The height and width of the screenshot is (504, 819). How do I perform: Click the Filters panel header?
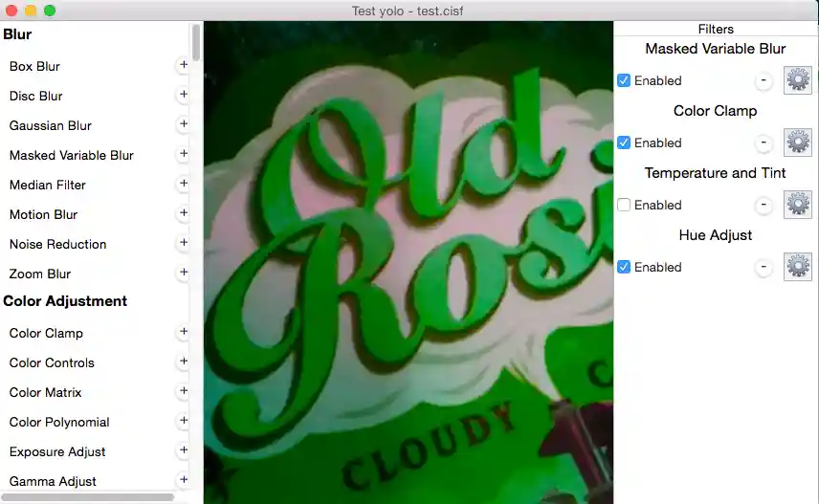[x=716, y=30]
